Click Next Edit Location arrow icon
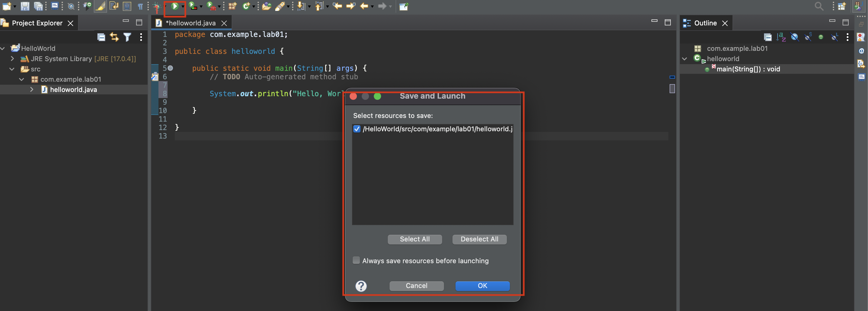Screen dimensions: 868x311 tap(351, 6)
